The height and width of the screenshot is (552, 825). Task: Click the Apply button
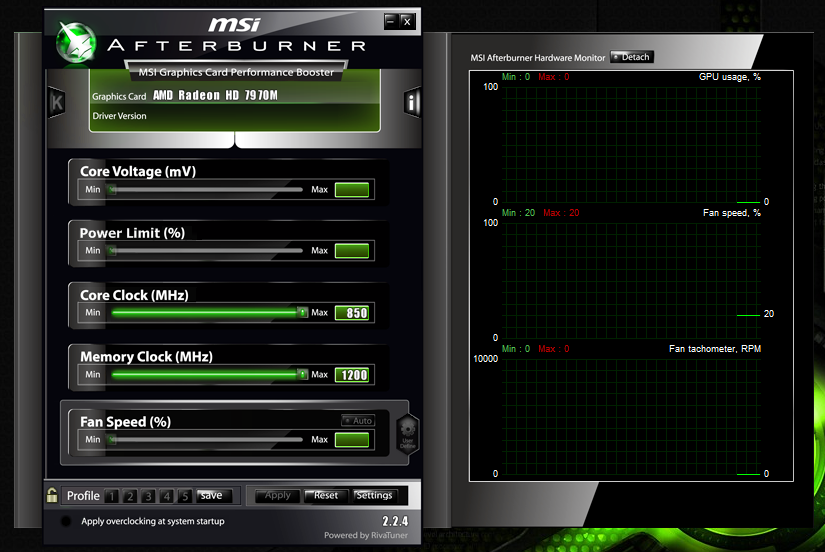pyautogui.click(x=277, y=495)
